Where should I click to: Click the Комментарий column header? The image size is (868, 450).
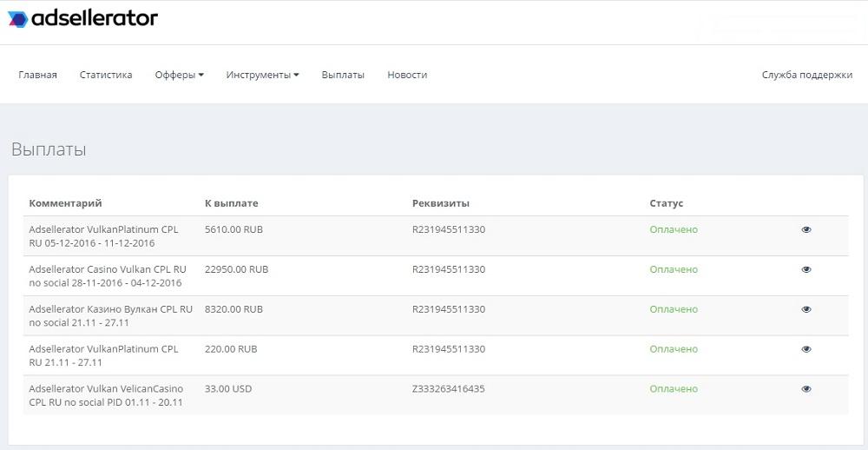(65, 203)
